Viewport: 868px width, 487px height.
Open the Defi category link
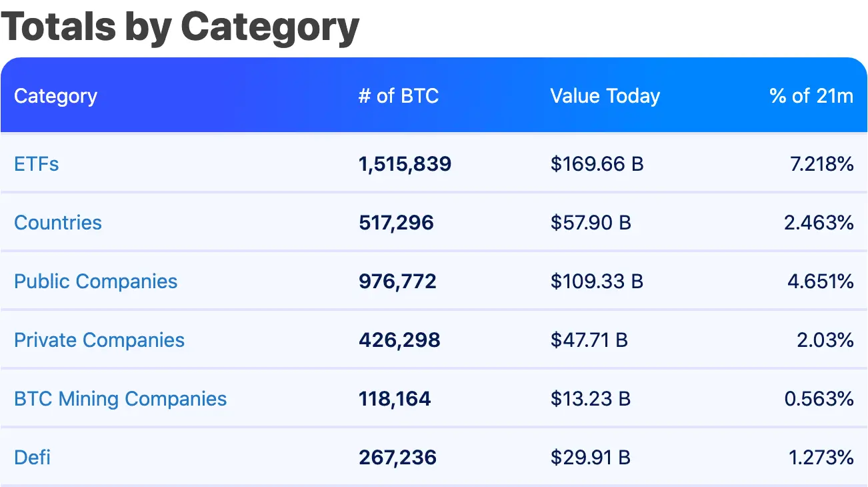pos(33,458)
